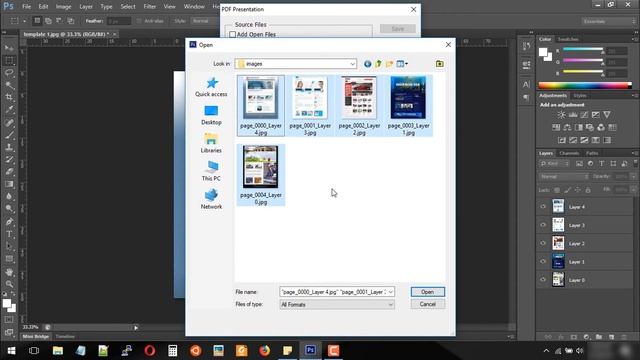
Task: Open the View Menu dropdown in Open dialog
Action: (x=402, y=64)
